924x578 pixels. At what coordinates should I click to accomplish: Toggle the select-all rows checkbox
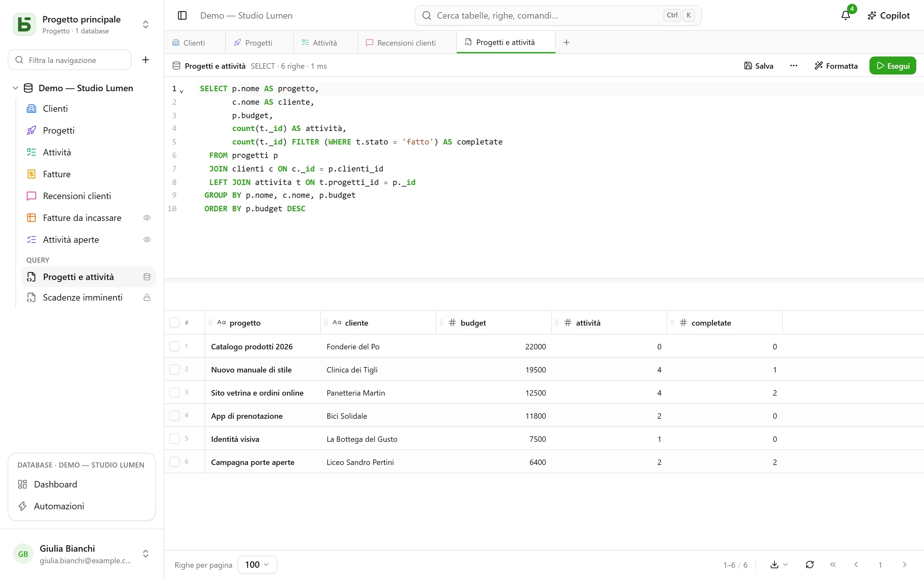[x=175, y=322]
